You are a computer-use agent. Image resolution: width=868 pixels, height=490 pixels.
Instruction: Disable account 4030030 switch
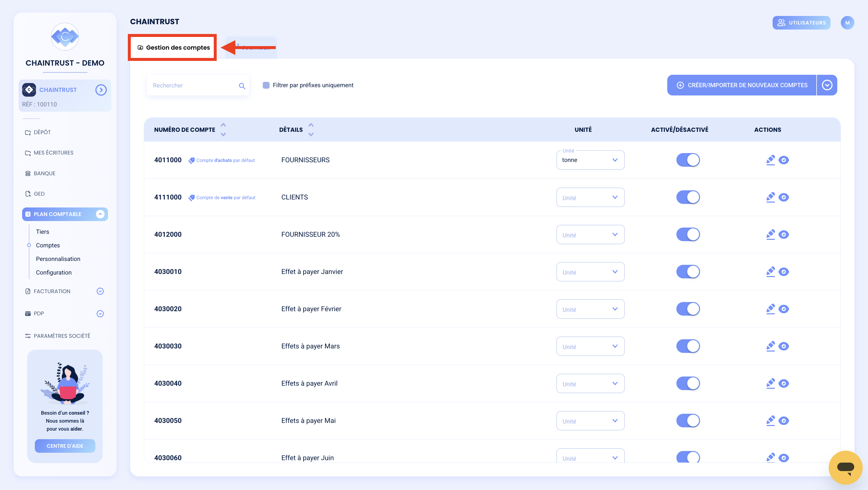[x=688, y=346]
